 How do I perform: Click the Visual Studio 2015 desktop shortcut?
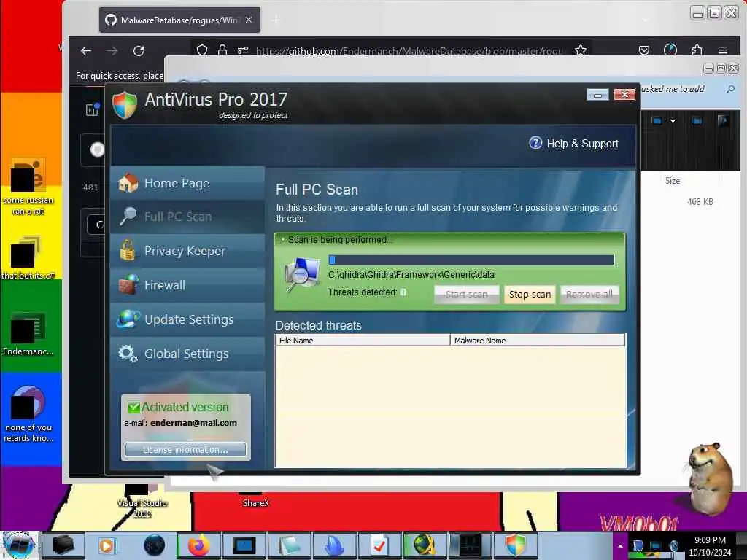tap(142, 502)
